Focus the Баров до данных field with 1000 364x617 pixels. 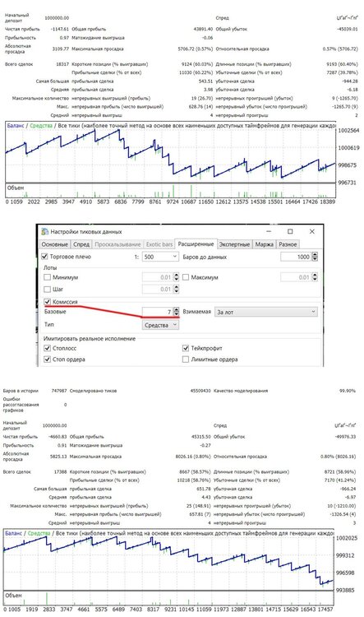(296, 257)
